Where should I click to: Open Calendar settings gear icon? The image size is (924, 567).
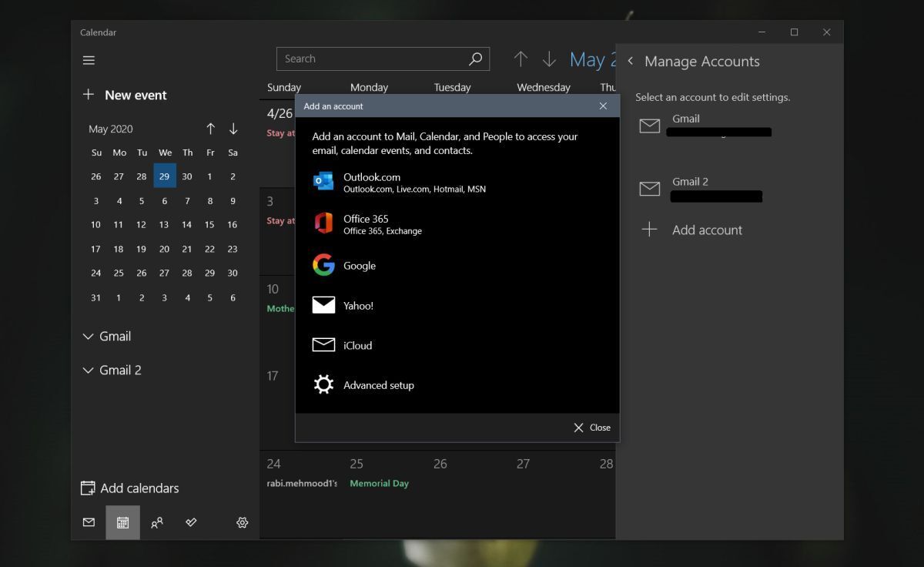click(242, 522)
